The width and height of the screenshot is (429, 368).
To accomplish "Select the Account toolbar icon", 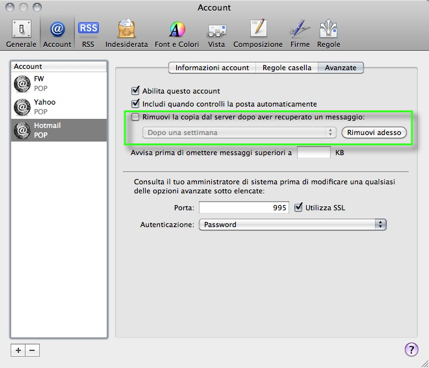I will (x=57, y=34).
